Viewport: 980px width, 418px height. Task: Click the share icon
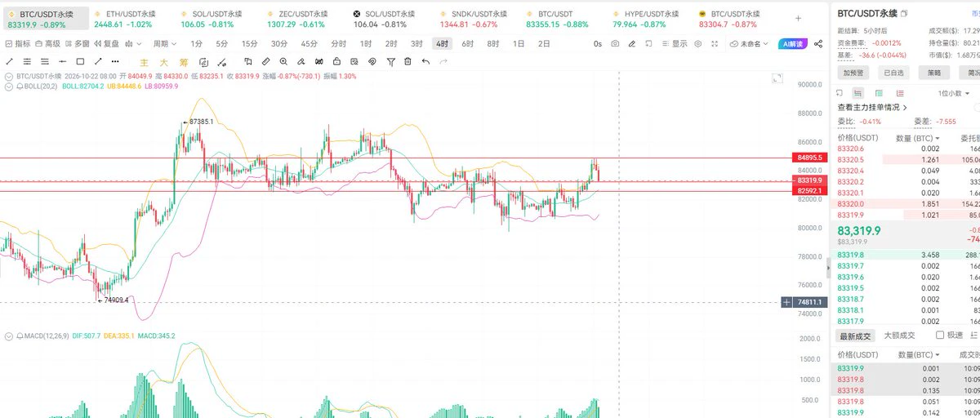818,44
